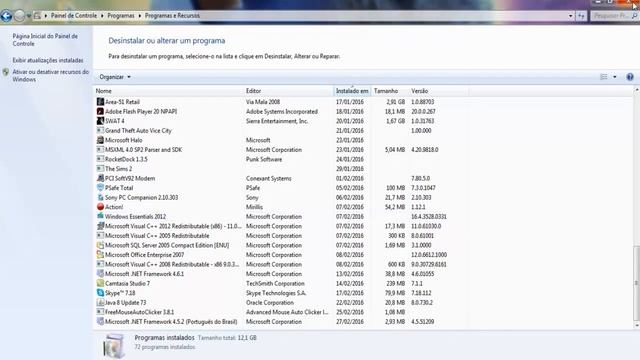Click the Sierra Entertainment, Inc. editor cell

pos(277,121)
